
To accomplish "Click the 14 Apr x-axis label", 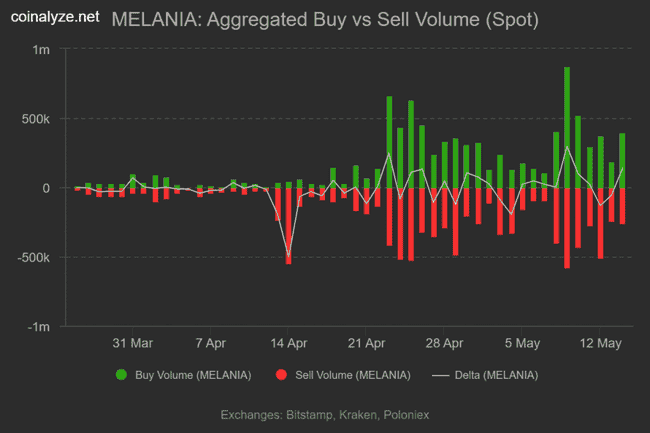I will [289, 343].
